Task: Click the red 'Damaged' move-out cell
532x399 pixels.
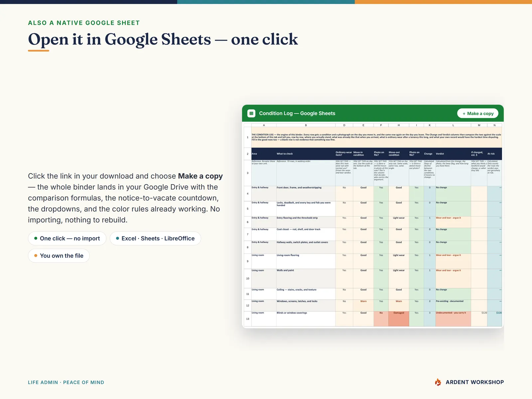Action: [x=398, y=319]
